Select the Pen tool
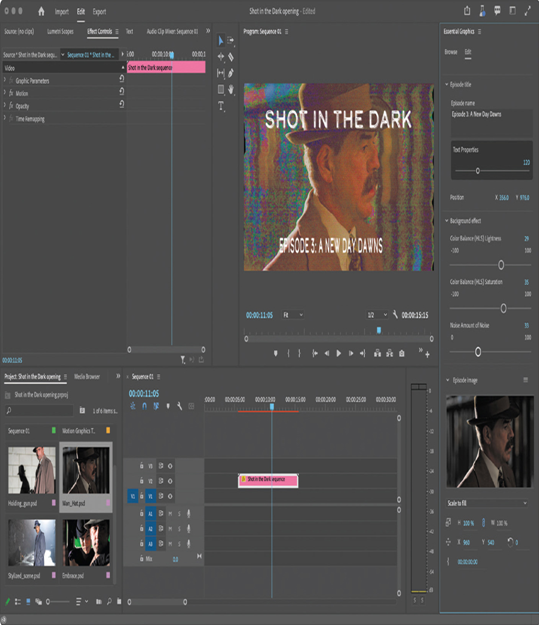 (x=231, y=73)
